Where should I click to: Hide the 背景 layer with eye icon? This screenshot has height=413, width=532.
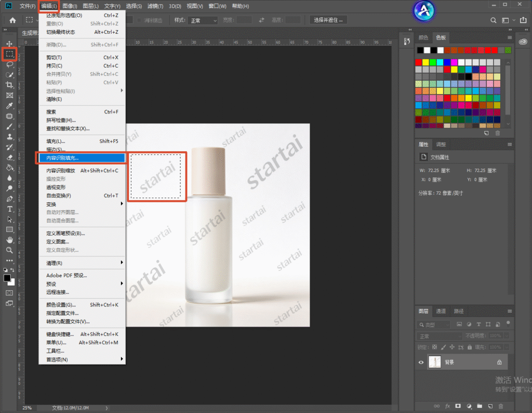pyautogui.click(x=421, y=363)
